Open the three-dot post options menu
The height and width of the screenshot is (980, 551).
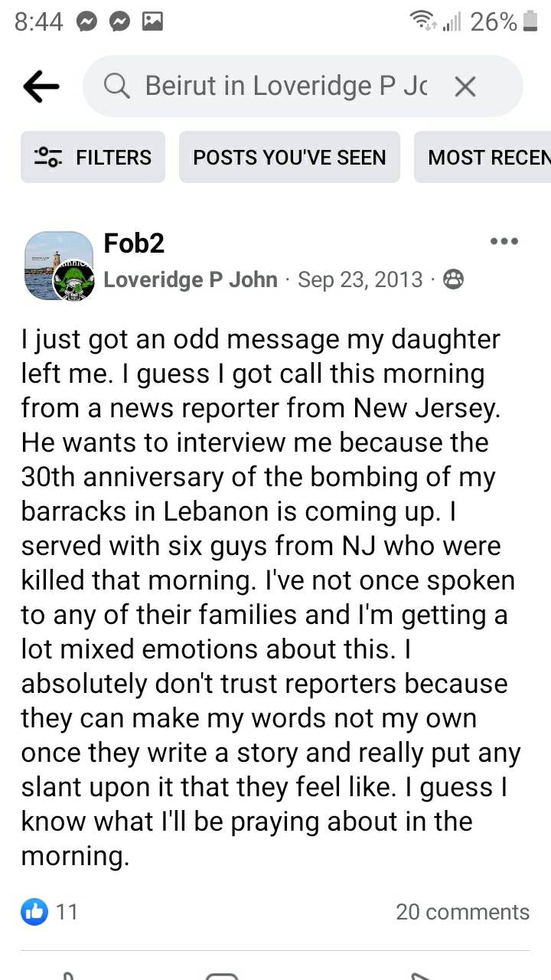(x=504, y=242)
